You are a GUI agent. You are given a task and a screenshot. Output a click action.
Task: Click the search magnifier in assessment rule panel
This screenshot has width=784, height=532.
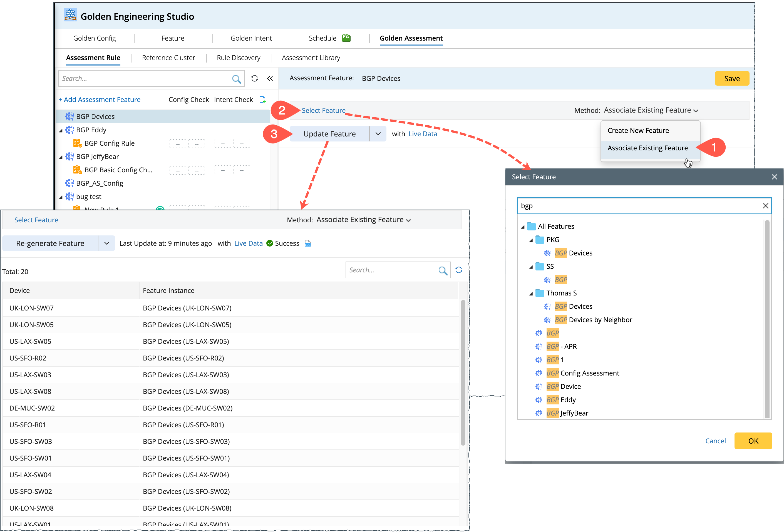pos(237,79)
